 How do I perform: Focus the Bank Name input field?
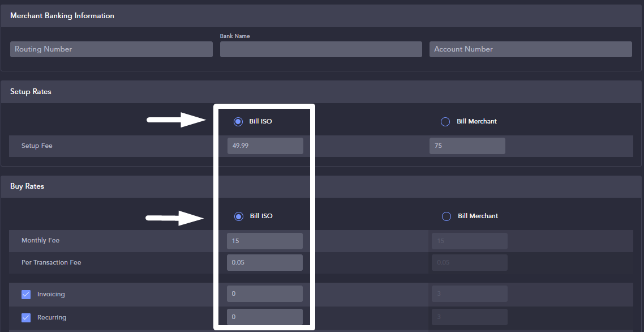tap(321, 49)
